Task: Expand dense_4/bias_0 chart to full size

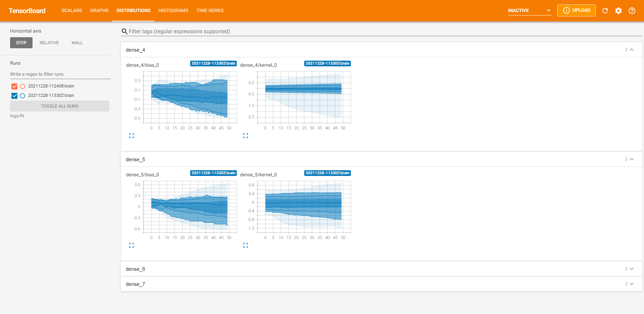Action: pyautogui.click(x=131, y=136)
